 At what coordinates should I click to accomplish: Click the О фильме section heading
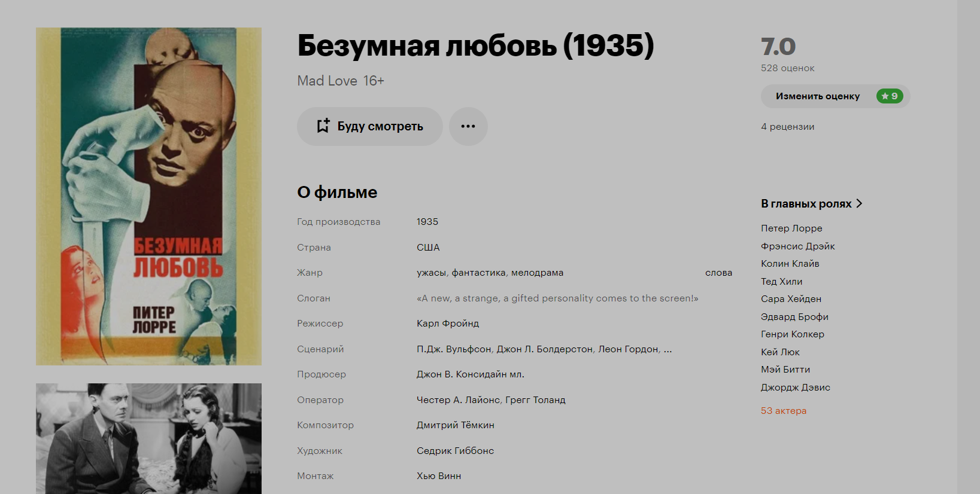[337, 193]
